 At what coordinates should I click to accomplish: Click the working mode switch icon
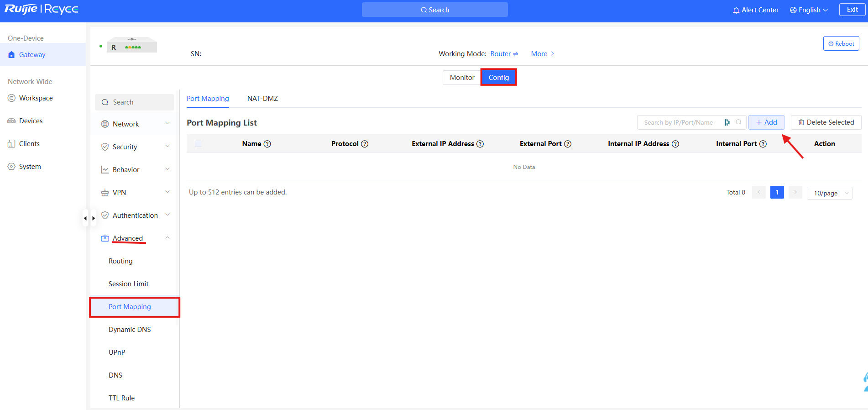coord(516,54)
